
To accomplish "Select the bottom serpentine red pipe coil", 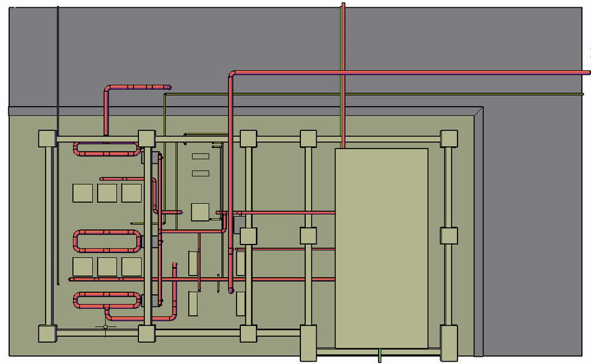I will pos(106,300).
